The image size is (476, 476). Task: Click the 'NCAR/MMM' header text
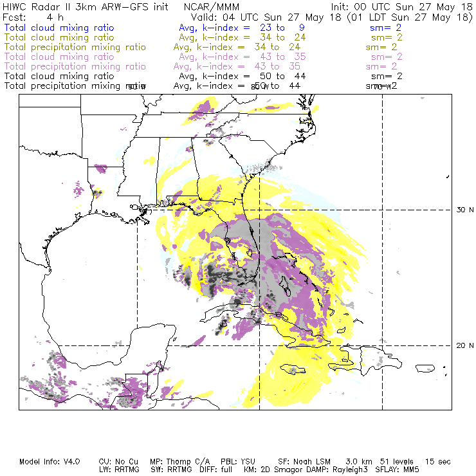[212, 6]
